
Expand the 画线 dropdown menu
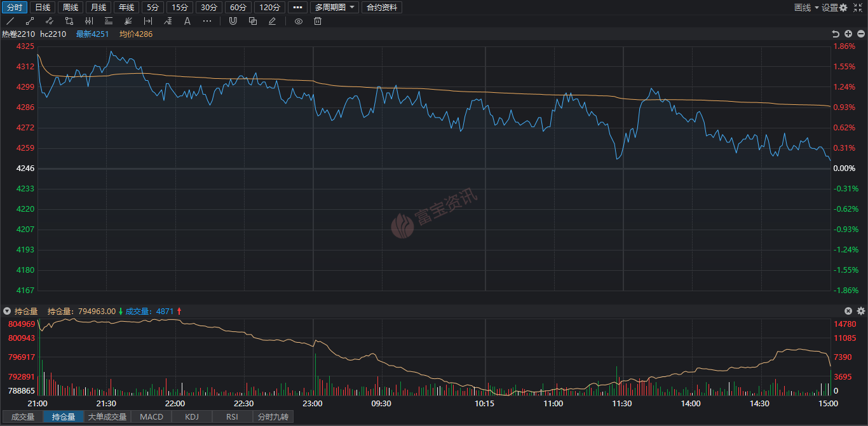click(x=806, y=8)
